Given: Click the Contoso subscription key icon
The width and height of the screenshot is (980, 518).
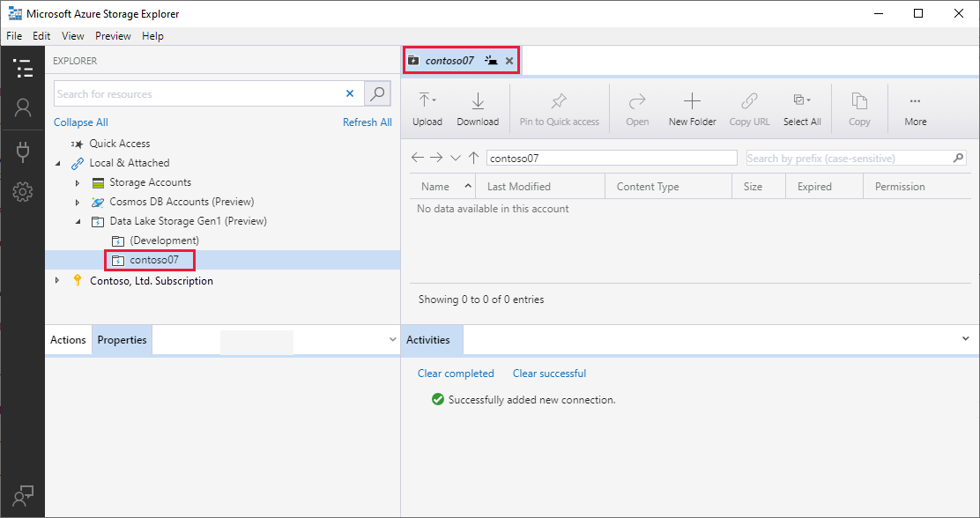Looking at the screenshot, I should point(78,280).
